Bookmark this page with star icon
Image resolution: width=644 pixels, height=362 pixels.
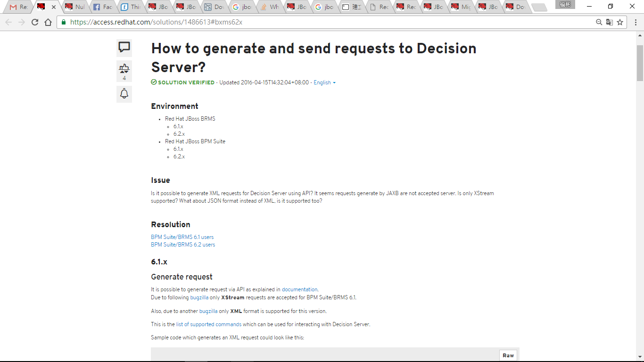[620, 22]
